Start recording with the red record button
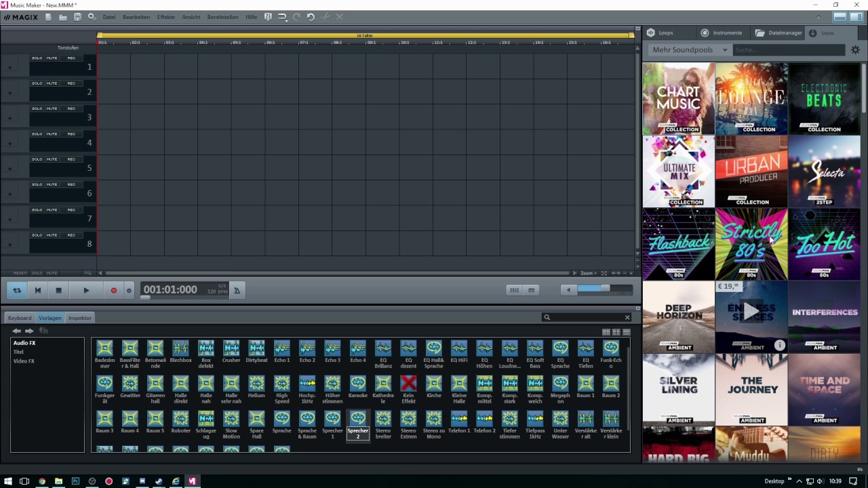 (x=113, y=291)
